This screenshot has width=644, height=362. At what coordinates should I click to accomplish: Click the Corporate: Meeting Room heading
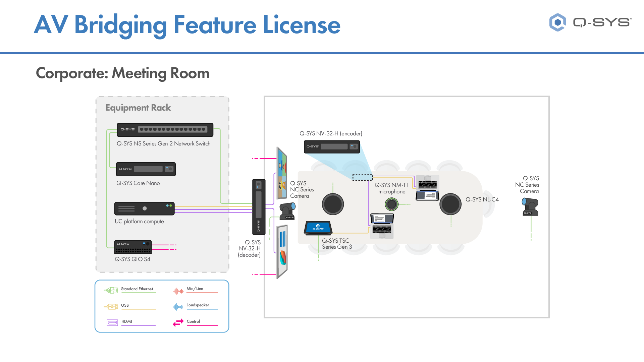point(123,73)
